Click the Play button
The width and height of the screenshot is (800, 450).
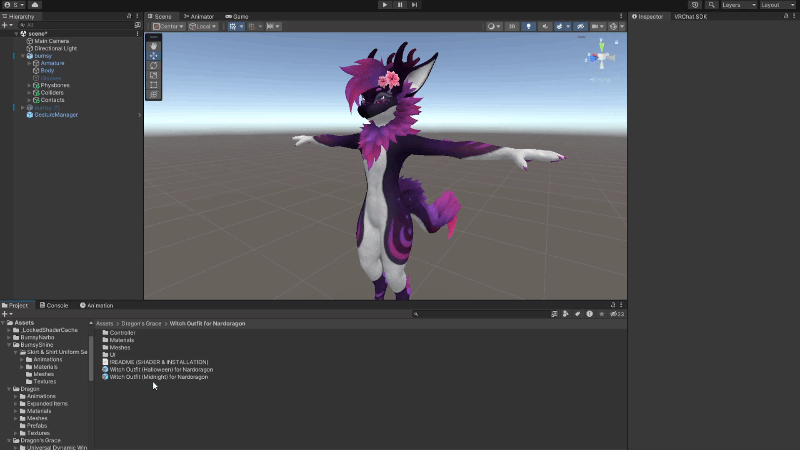pyautogui.click(x=385, y=5)
